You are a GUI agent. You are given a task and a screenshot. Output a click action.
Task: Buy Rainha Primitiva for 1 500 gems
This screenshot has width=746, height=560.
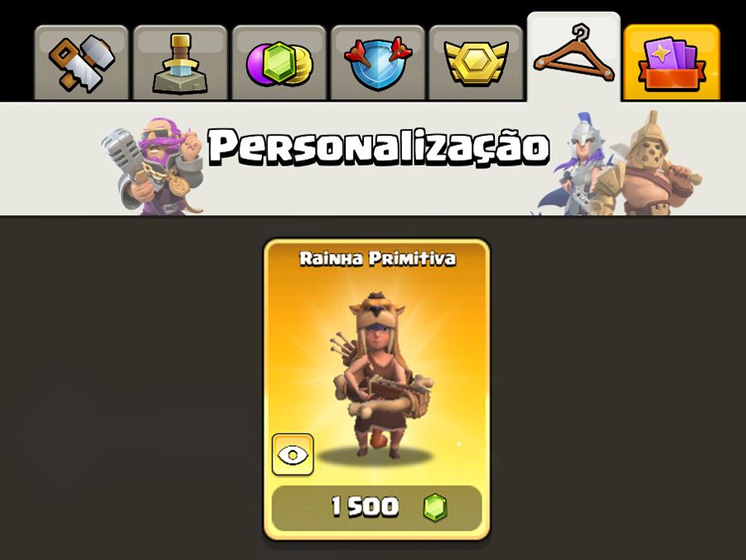click(x=376, y=508)
